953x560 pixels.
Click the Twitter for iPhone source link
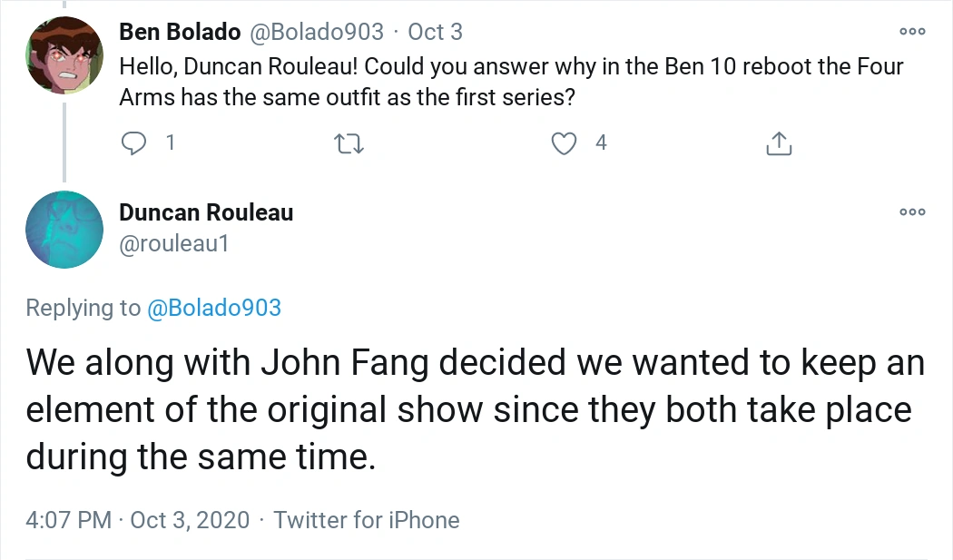coord(367,520)
